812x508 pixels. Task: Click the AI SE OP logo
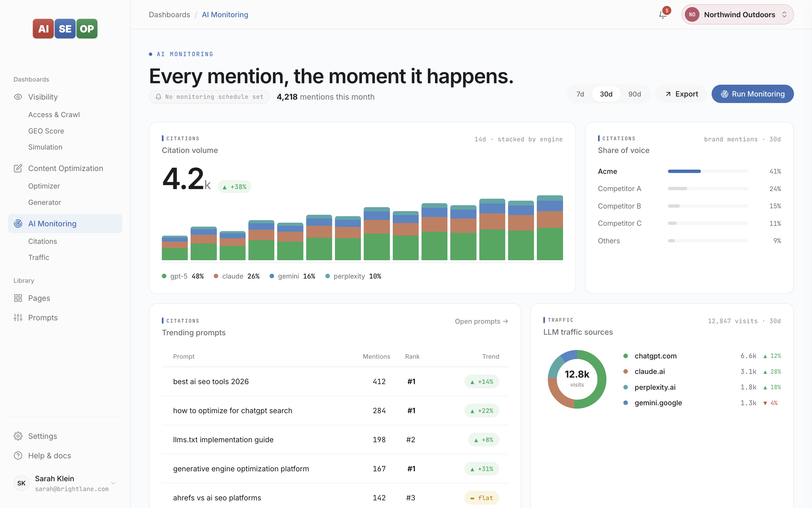click(x=65, y=29)
